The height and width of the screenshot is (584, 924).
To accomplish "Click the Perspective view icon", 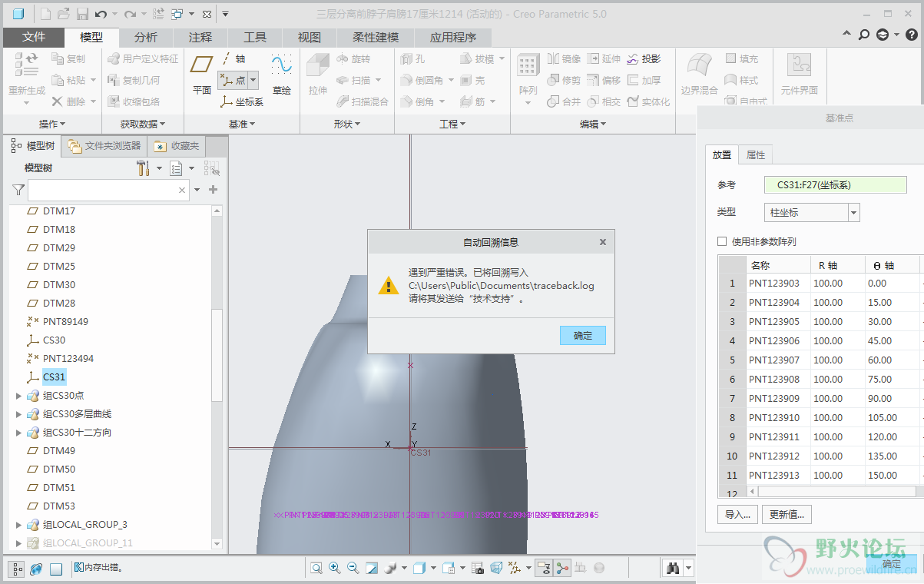I will pos(496,568).
